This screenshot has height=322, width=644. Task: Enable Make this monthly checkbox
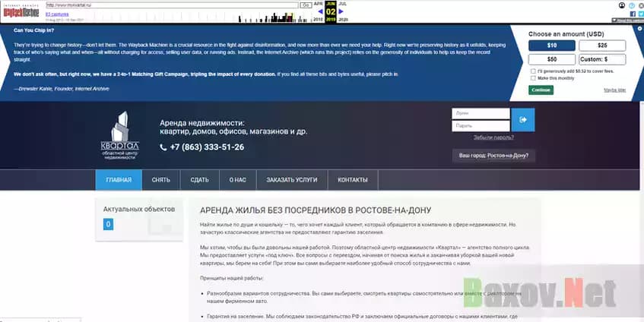(533, 78)
